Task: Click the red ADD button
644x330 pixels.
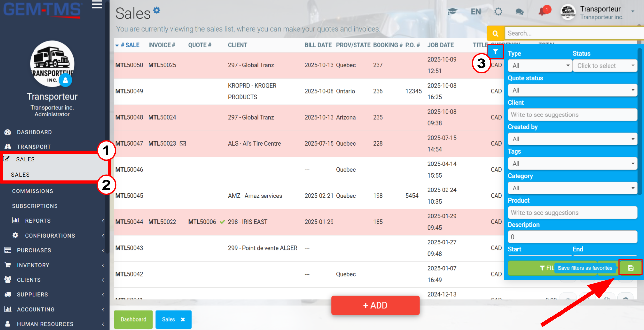Action: click(x=375, y=305)
